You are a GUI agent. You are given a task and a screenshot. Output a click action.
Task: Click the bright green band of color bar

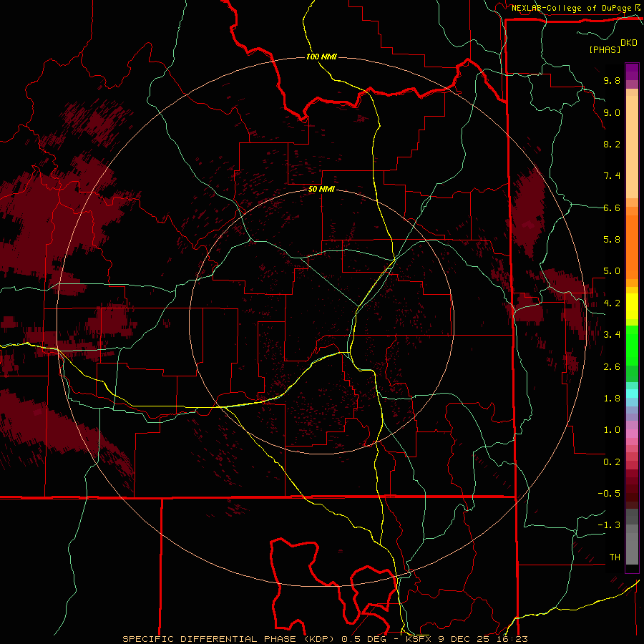pyautogui.click(x=632, y=345)
